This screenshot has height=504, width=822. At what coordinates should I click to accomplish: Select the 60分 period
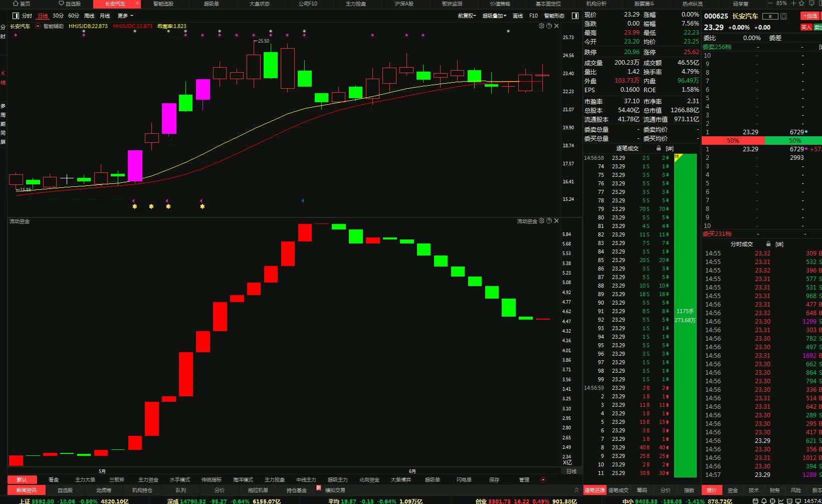(x=74, y=16)
